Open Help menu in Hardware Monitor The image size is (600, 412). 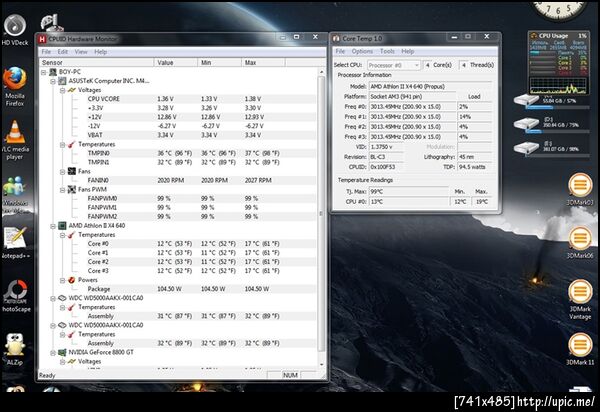coord(101,52)
